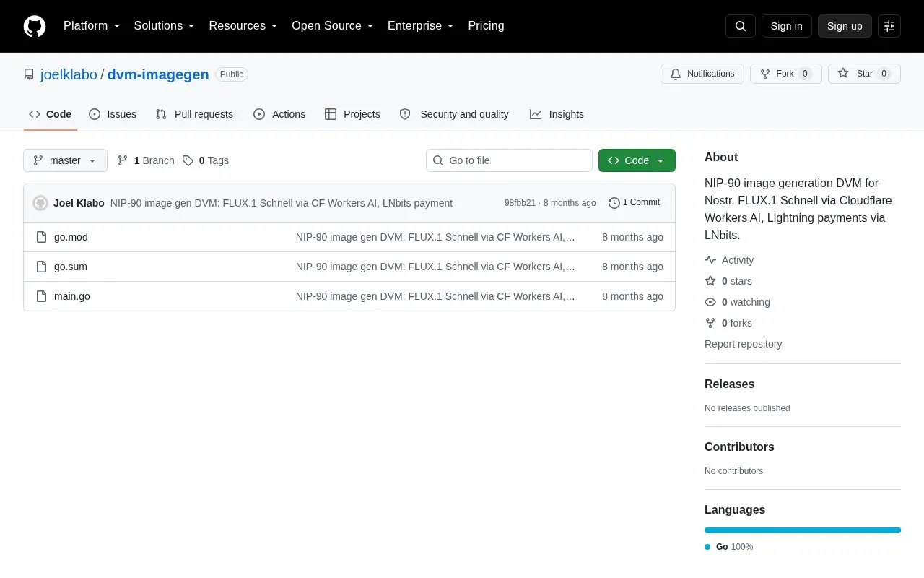Expand the Resources menu
The image size is (924, 578).
[243, 26]
